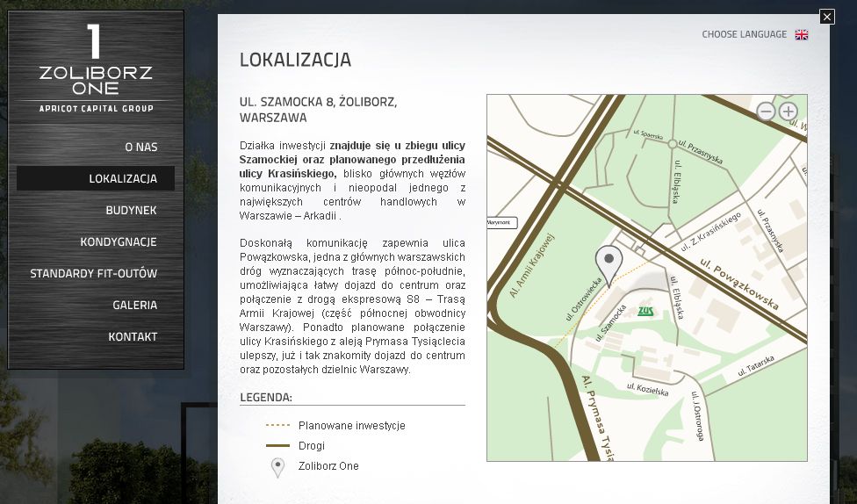Click the UK flag language icon
Viewport: 857px width, 504px height.
tap(801, 35)
